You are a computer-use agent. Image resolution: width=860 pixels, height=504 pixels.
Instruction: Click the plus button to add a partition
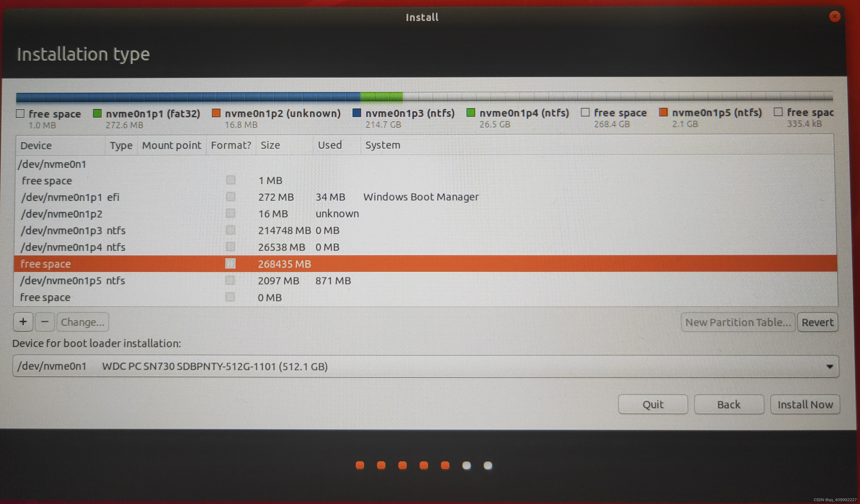coord(23,322)
